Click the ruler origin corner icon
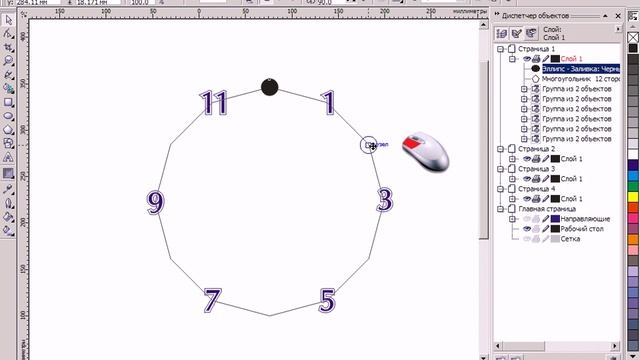 pos(23,14)
